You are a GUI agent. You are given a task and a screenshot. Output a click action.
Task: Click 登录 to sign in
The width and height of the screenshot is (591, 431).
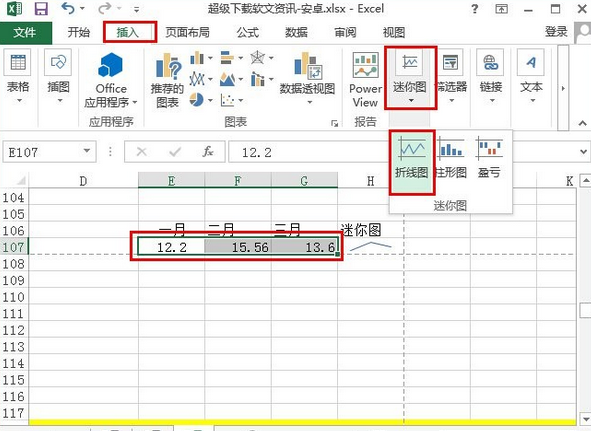click(x=556, y=32)
